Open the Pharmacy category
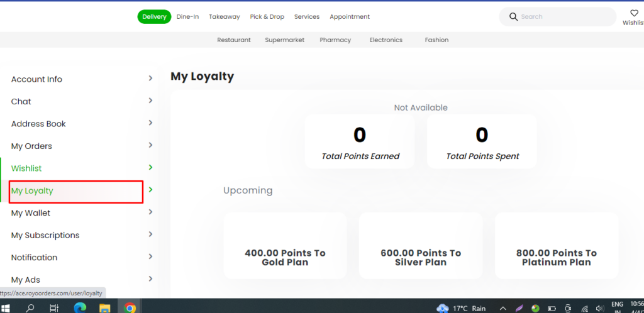The height and width of the screenshot is (313, 644). click(335, 40)
